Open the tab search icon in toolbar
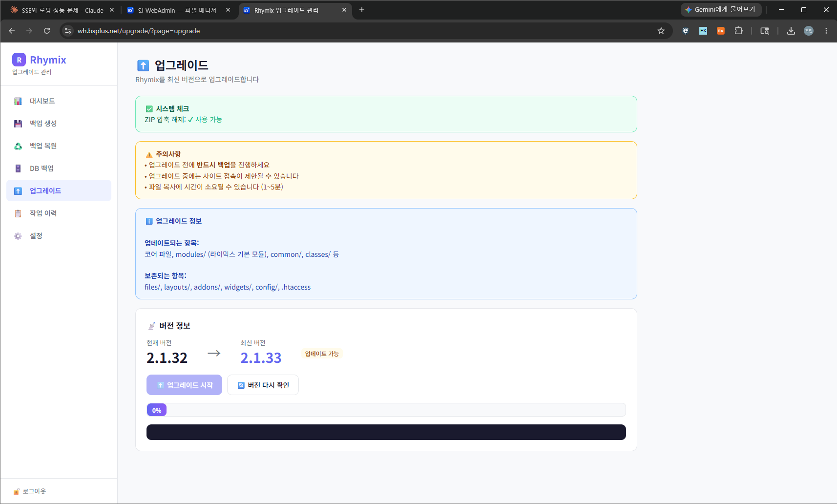 point(765,31)
